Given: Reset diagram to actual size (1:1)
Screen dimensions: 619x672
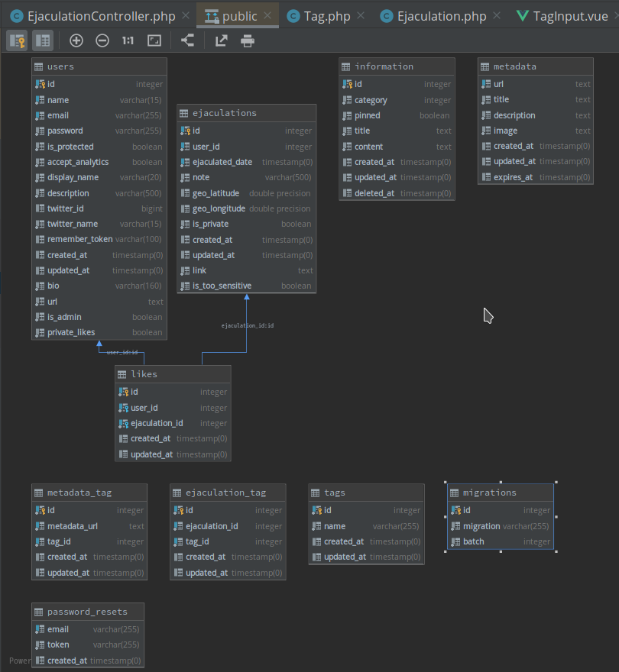Looking at the screenshot, I should click(x=128, y=41).
